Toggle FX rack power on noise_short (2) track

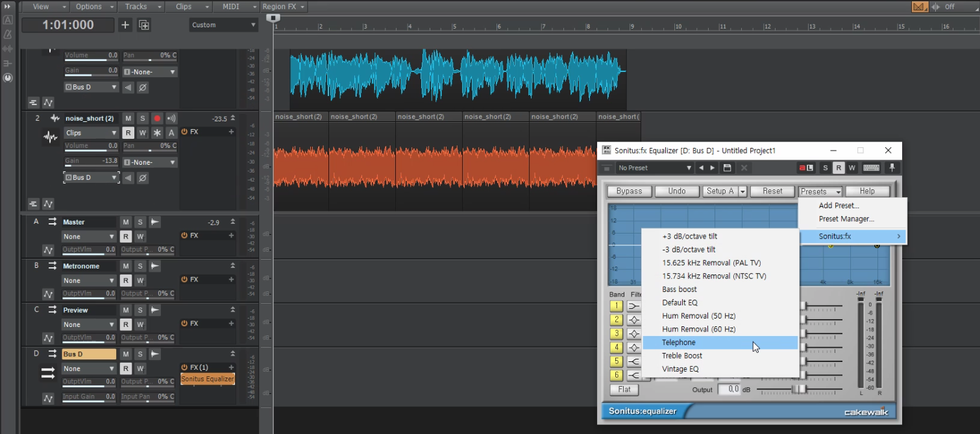184,132
